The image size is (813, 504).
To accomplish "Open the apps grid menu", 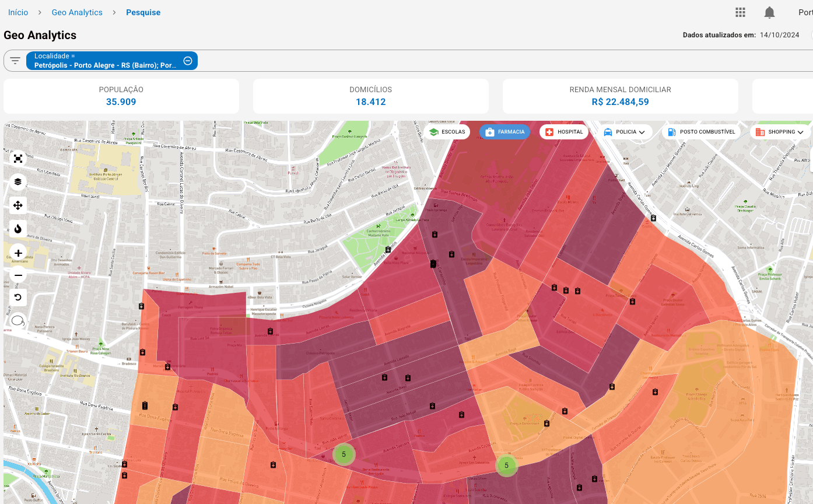I will [740, 12].
